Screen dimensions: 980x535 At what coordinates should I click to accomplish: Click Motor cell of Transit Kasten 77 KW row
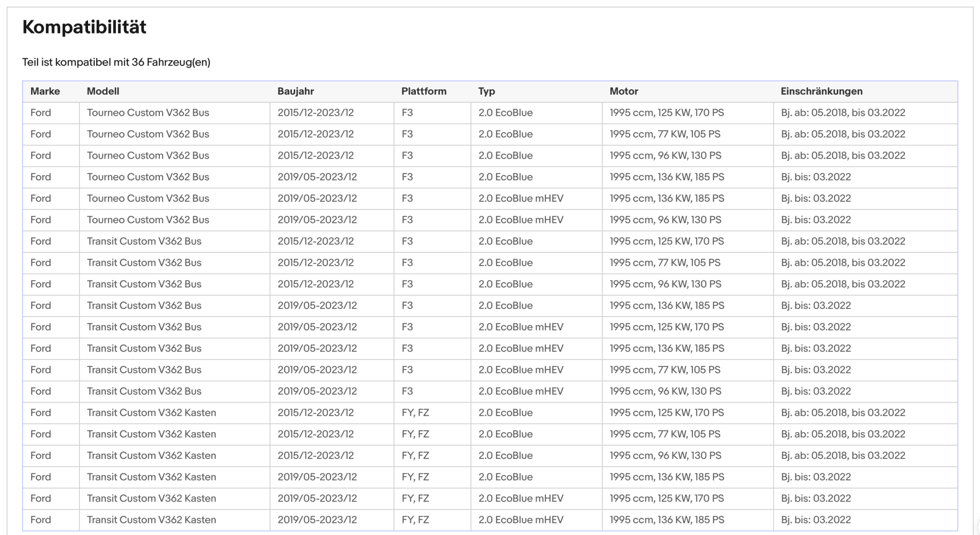[x=688, y=434]
